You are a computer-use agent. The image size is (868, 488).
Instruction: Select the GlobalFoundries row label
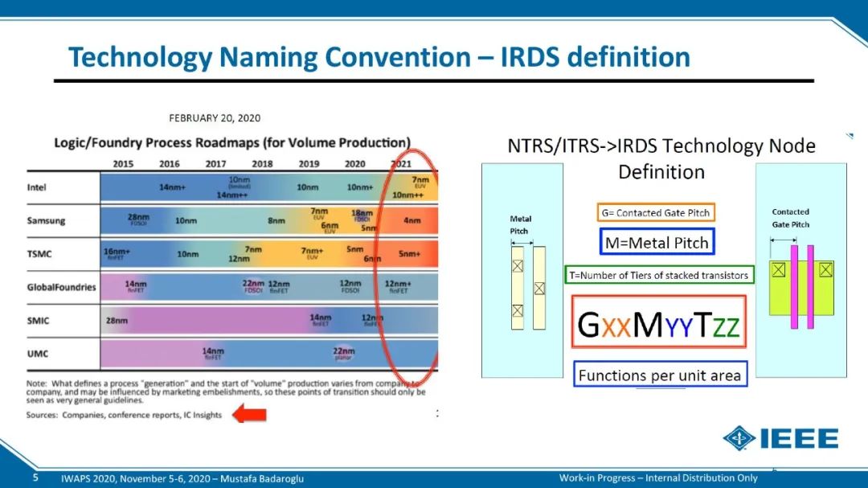tap(61, 287)
